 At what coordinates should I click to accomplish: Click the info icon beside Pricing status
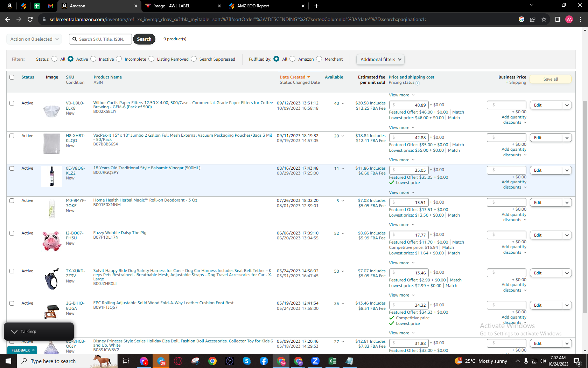pos(418,83)
